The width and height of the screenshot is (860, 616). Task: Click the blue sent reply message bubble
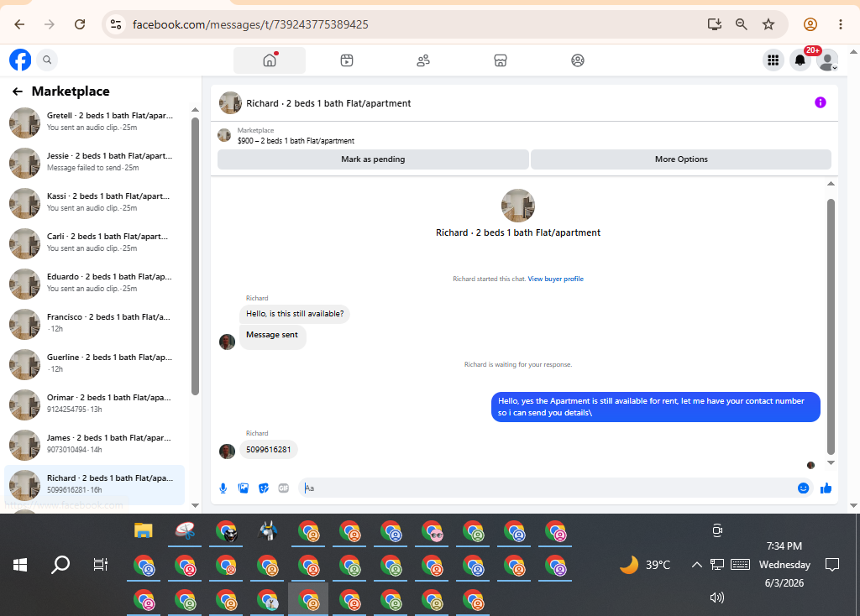(655, 407)
